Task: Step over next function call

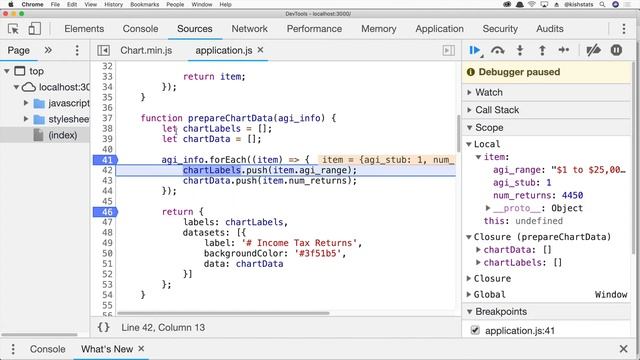Action: coord(498,50)
